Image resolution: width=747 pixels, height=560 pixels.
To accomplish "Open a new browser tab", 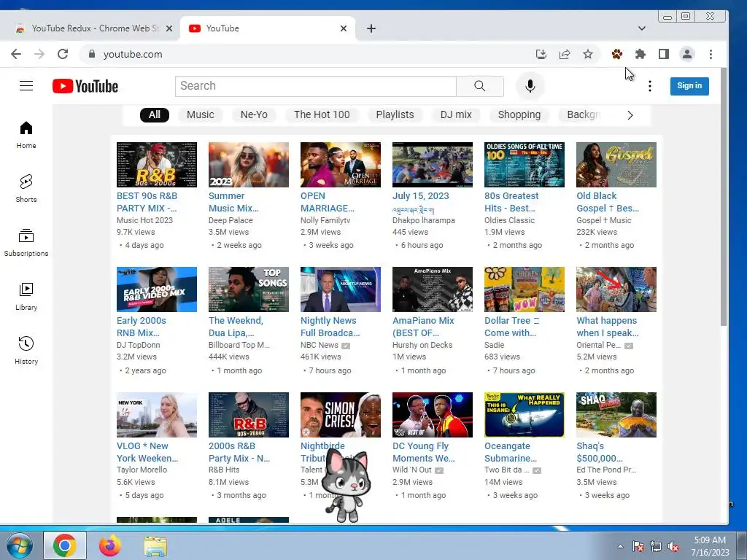I will [371, 28].
